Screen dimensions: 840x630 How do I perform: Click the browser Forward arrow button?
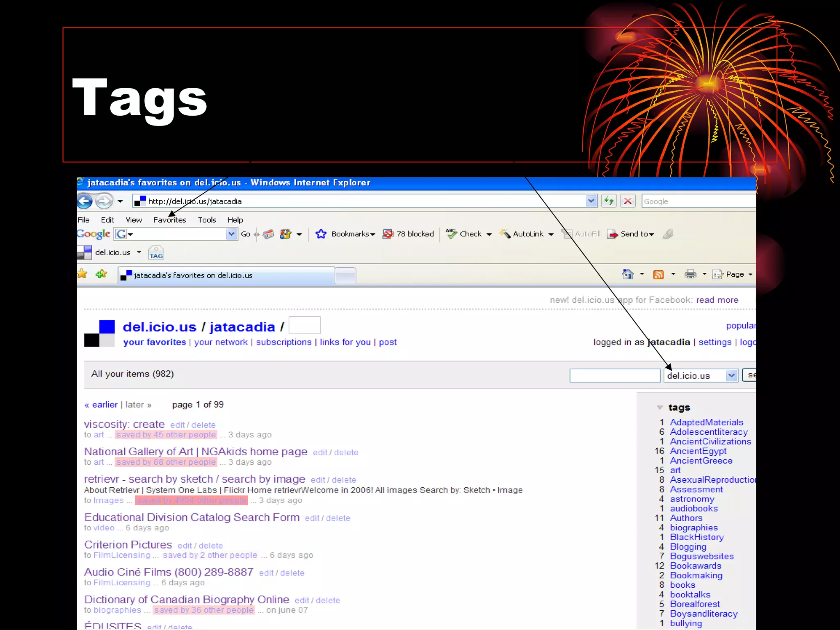coord(104,201)
